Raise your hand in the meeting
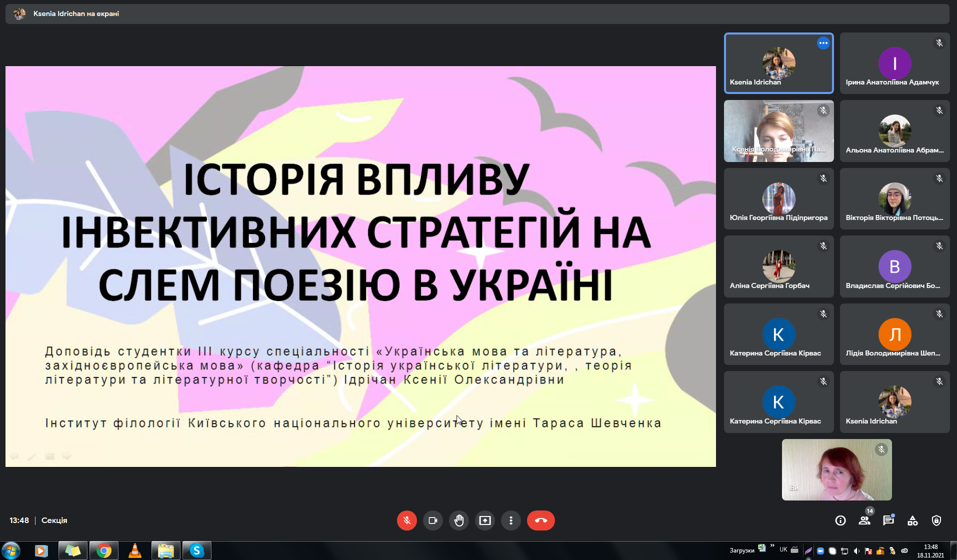 tap(458, 520)
